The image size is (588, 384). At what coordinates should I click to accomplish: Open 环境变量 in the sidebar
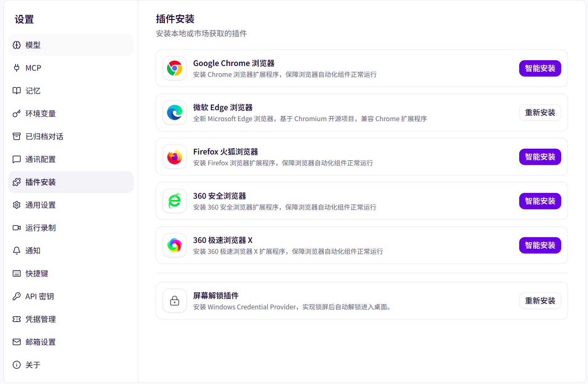click(71, 113)
